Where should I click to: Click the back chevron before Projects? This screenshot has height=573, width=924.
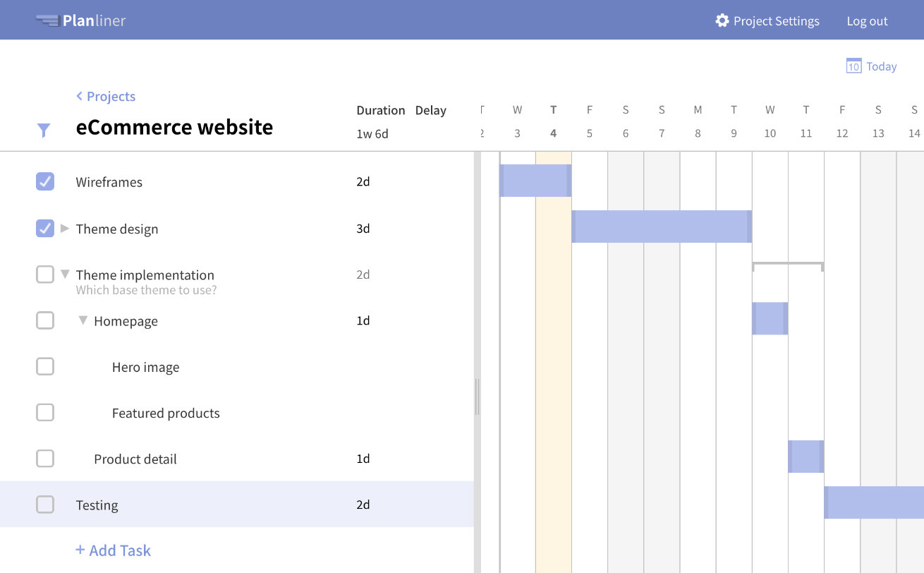pyautogui.click(x=80, y=96)
